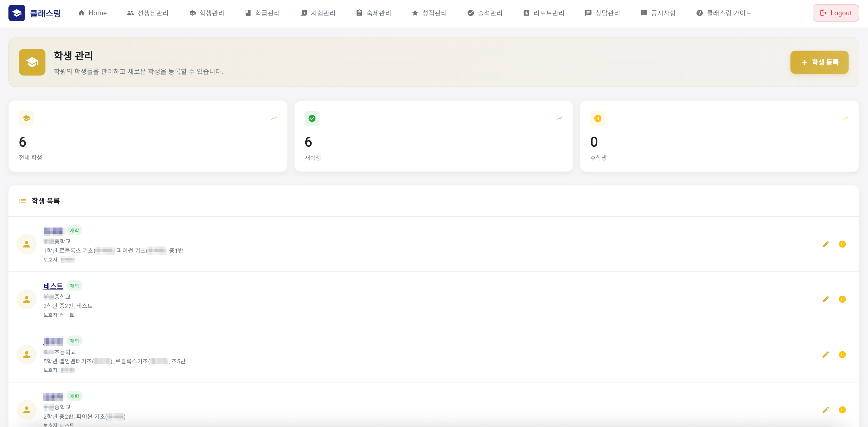Click edit pencil for 초등학교 student row
868x427 pixels.
click(x=826, y=355)
